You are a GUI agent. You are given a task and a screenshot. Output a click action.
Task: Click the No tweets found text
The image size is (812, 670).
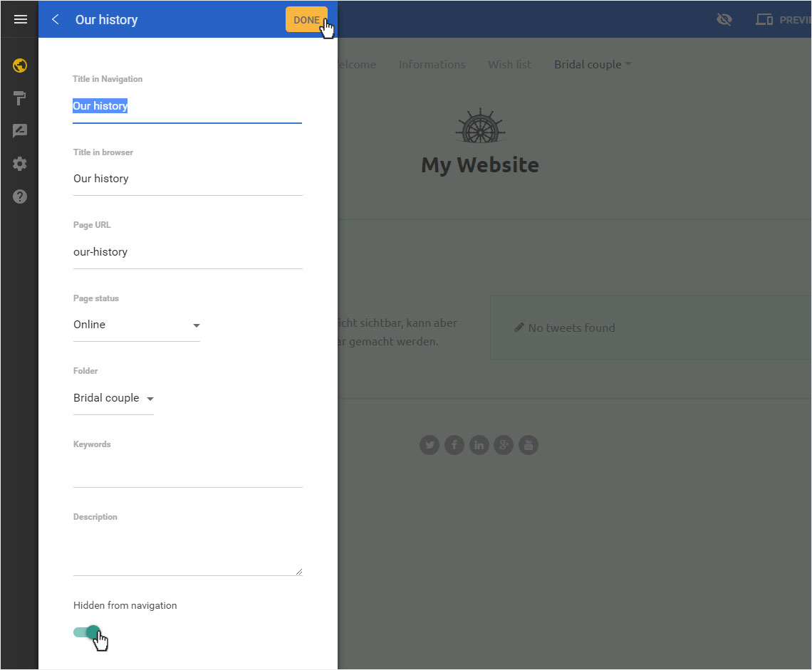point(571,328)
